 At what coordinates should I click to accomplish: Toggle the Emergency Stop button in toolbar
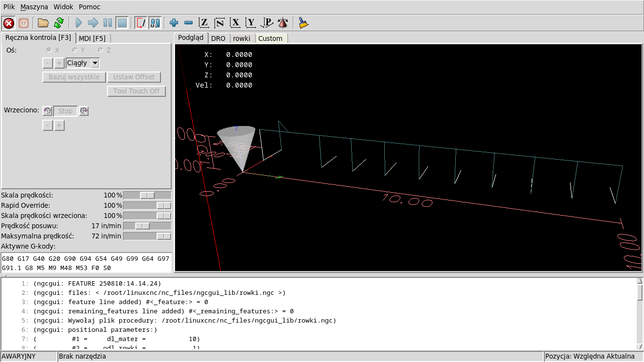coord(9,22)
